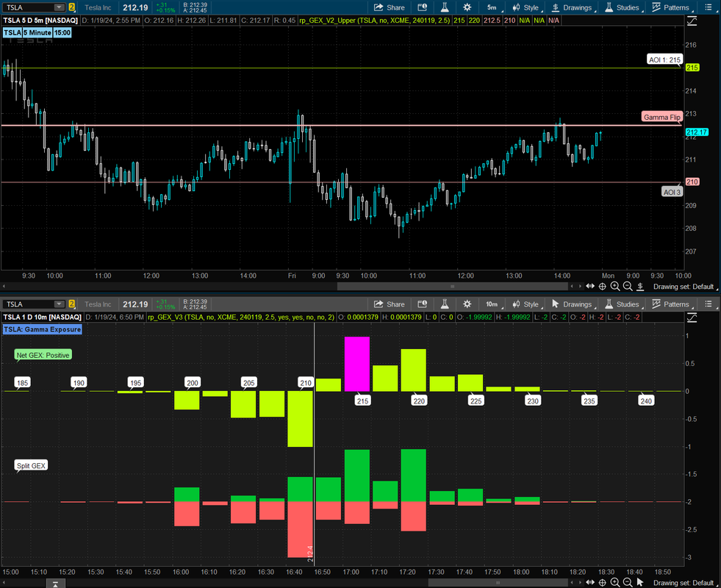Click upper chart pan arrows icon

click(x=590, y=287)
